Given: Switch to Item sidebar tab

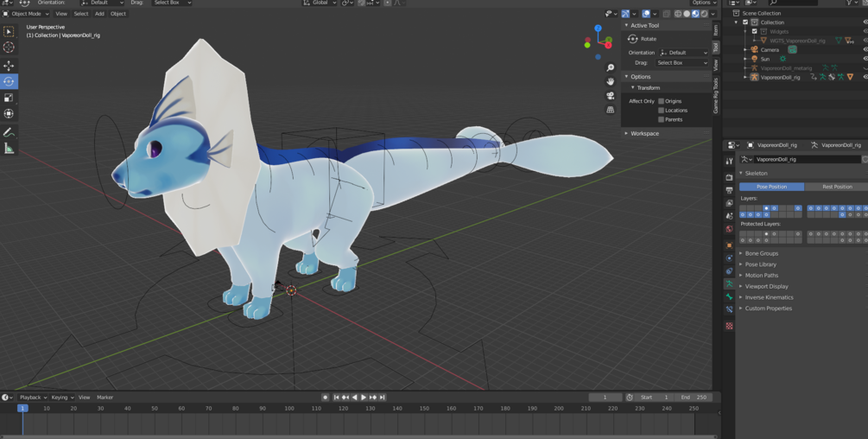Looking at the screenshot, I should [716, 30].
